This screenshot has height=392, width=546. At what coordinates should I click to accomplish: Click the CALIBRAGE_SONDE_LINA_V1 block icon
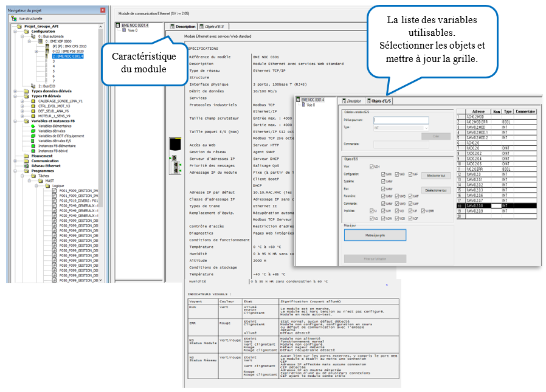34,101
